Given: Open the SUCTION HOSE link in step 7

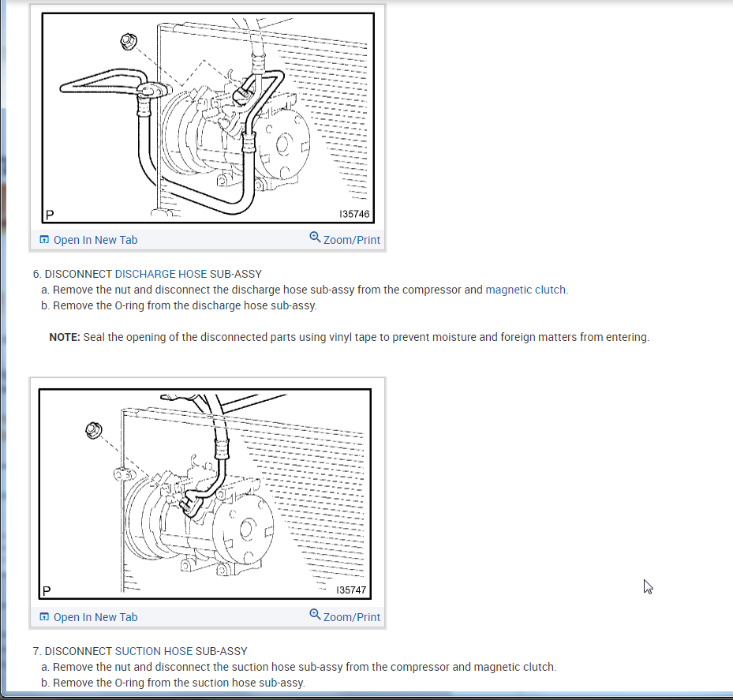Looking at the screenshot, I should pyautogui.click(x=154, y=651).
